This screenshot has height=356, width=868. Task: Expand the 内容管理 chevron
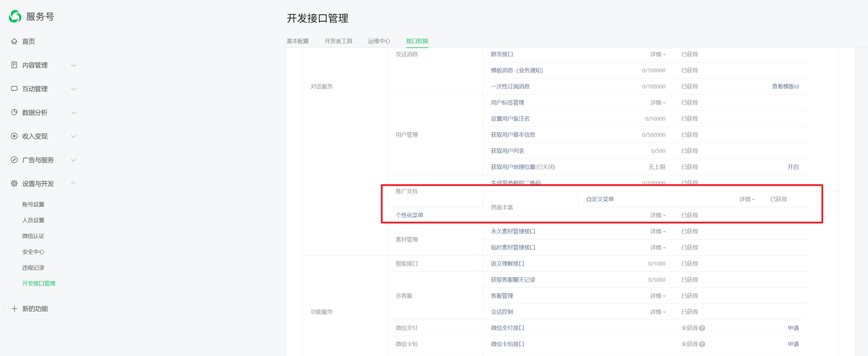click(x=74, y=65)
